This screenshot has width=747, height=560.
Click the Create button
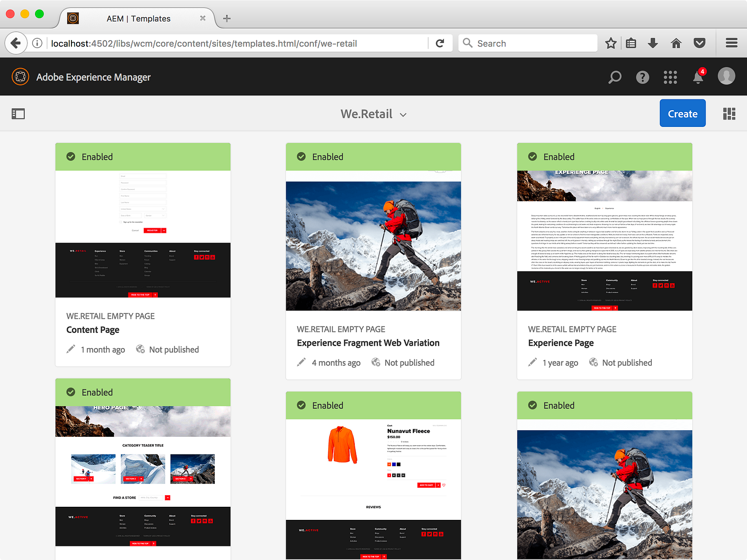[683, 113]
